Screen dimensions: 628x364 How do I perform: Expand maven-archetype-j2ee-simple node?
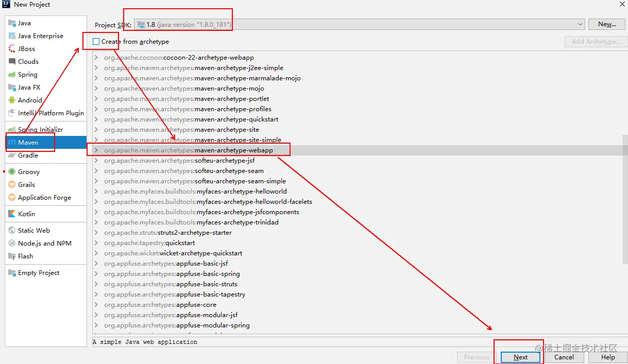96,68
